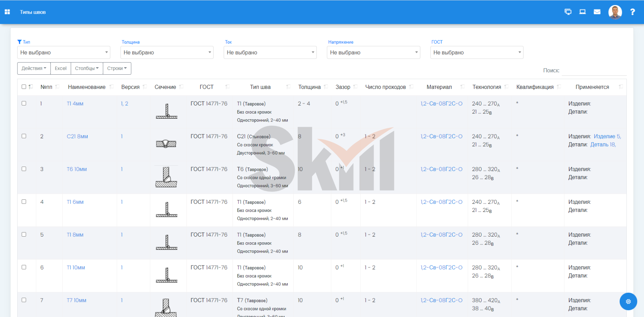Click the help question mark icon
Image resolution: width=644 pixels, height=317 pixels.
click(632, 12)
